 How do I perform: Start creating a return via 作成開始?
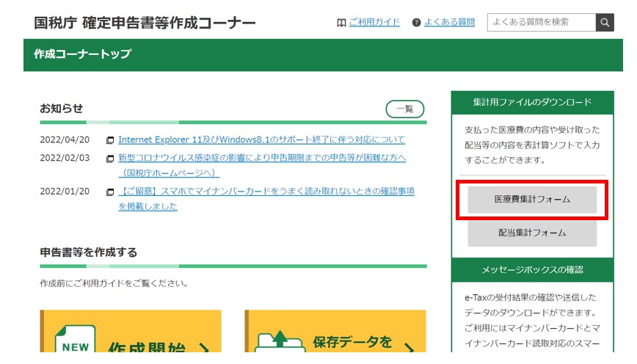[131, 331]
